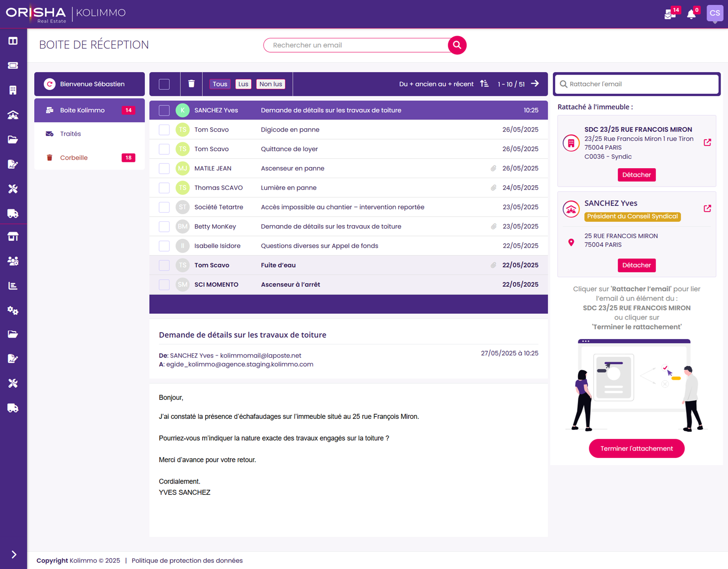Click Détacher under 25 RUE FRANCOIS MIRON address

(x=636, y=265)
